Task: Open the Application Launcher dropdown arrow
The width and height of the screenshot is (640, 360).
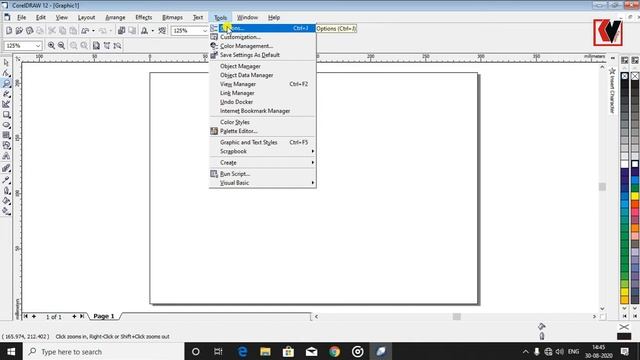Action: click(153, 31)
